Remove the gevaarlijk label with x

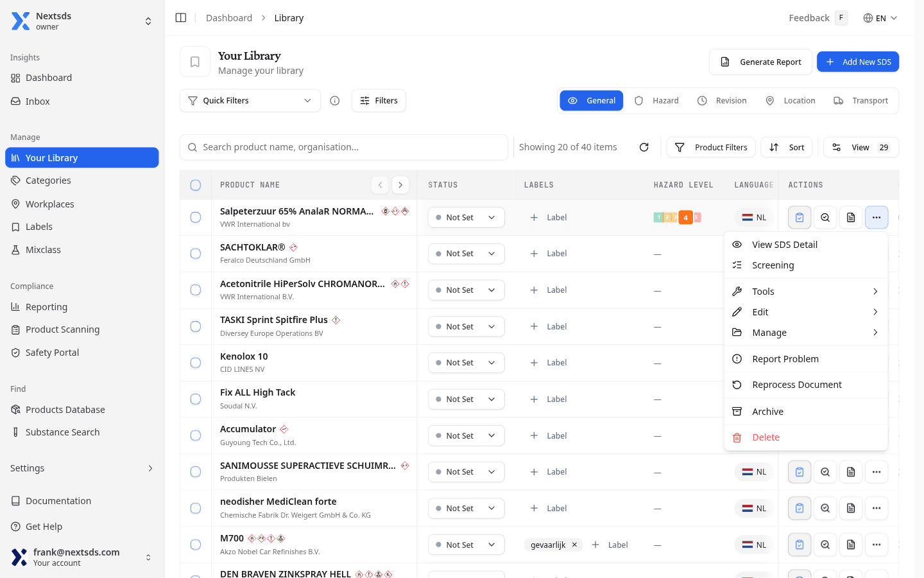tap(574, 545)
